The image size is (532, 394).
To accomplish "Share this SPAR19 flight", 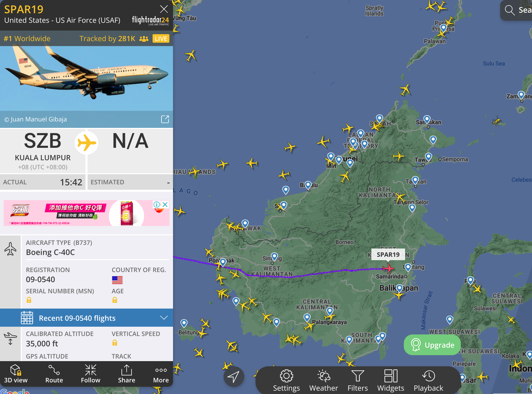I will tap(126, 374).
